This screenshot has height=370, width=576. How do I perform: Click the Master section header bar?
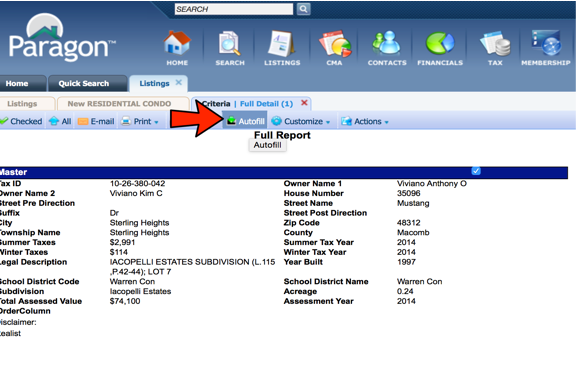click(x=284, y=172)
